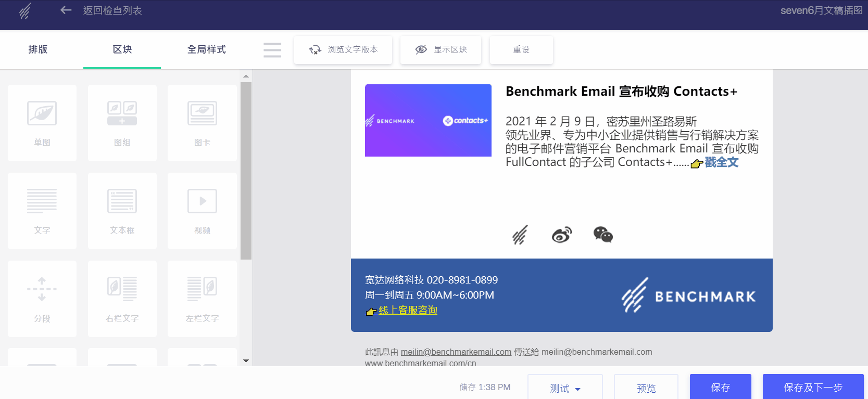
Task: Click the 预览 button
Action: 646,388
